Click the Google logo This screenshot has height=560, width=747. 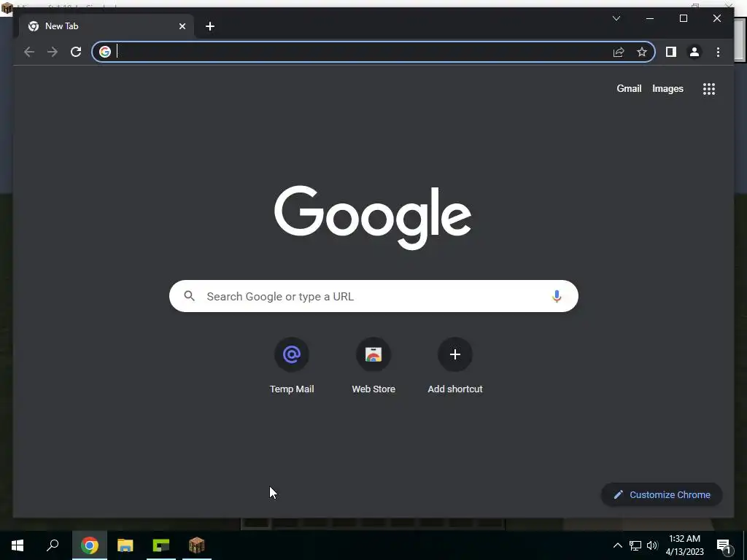(x=373, y=217)
